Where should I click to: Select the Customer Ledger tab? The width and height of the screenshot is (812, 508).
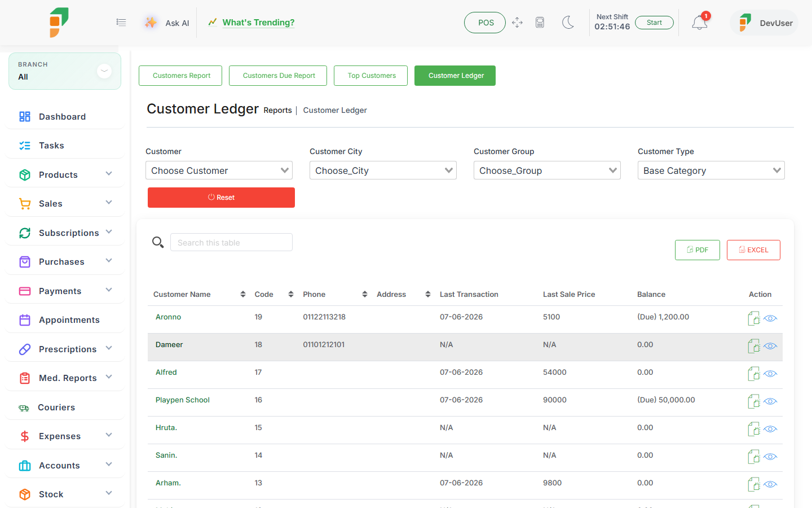coord(455,76)
